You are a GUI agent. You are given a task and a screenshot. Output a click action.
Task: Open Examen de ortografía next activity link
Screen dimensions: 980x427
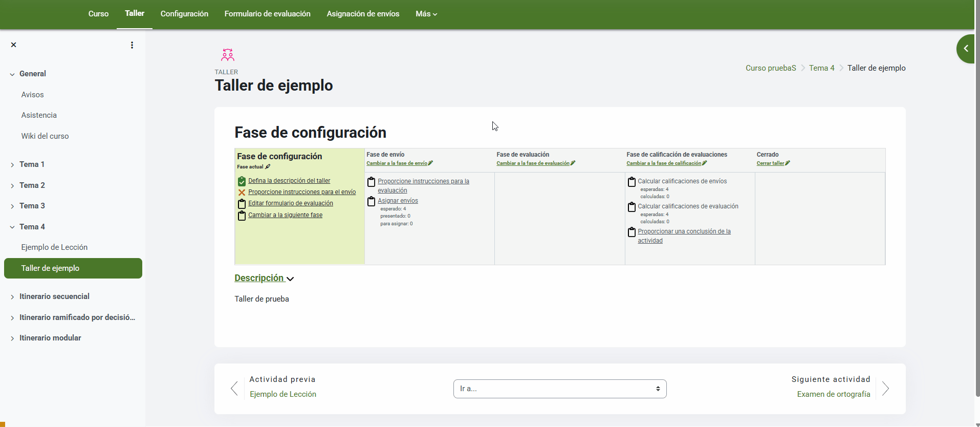click(833, 394)
